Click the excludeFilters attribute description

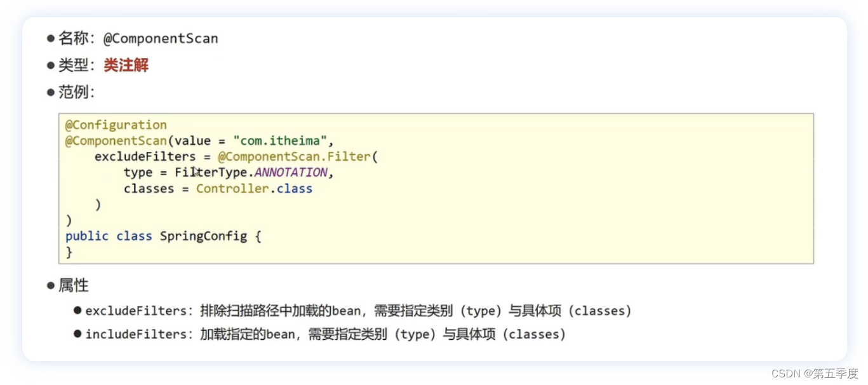[x=358, y=311]
